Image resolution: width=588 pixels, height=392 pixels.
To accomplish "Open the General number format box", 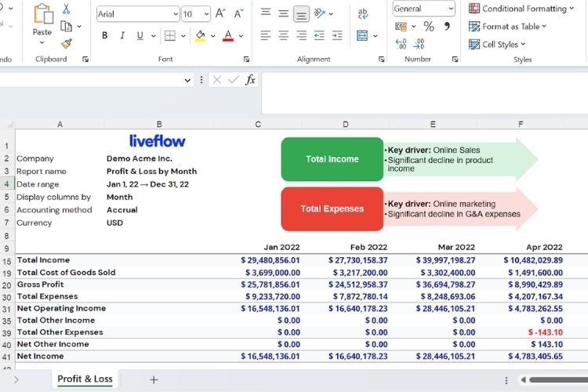I will tap(423, 9).
